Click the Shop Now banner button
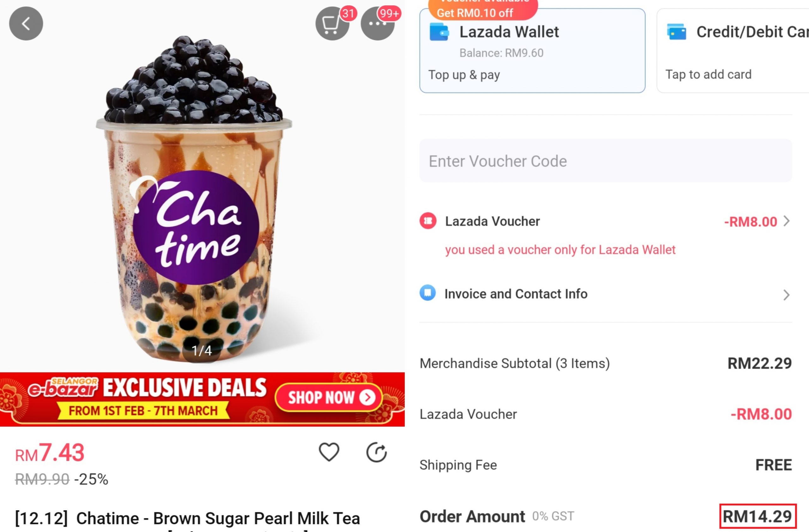This screenshot has width=809, height=532. click(329, 397)
